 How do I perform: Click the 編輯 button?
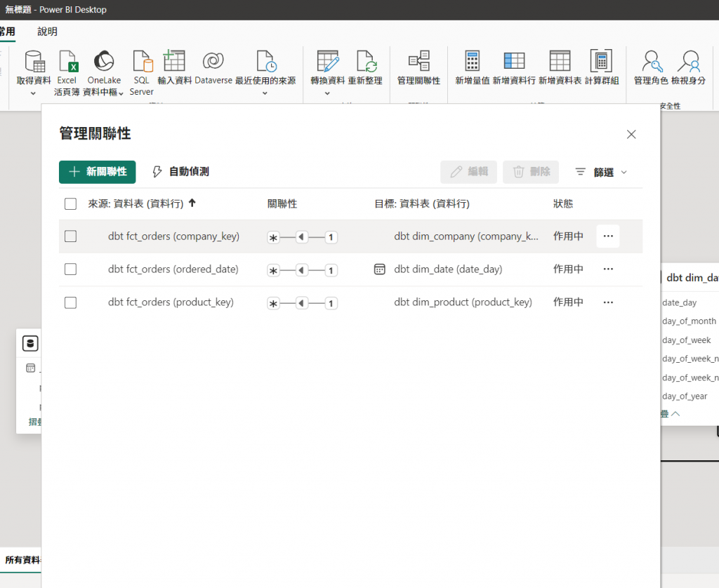pos(468,172)
